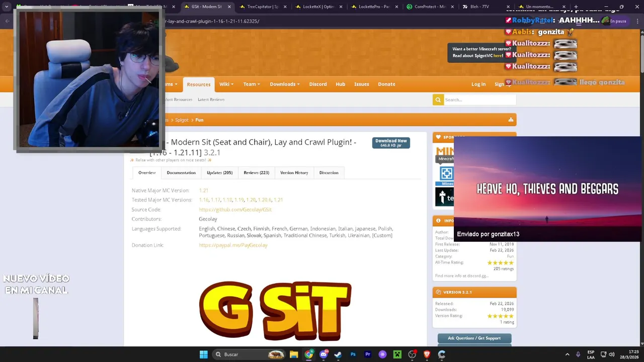Click the Log in link
This screenshot has height=362, width=644.
coord(478,84)
